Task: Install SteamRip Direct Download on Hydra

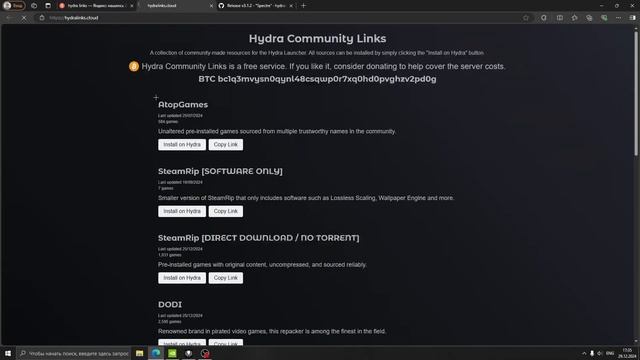Action: click(x=182, y=278)
